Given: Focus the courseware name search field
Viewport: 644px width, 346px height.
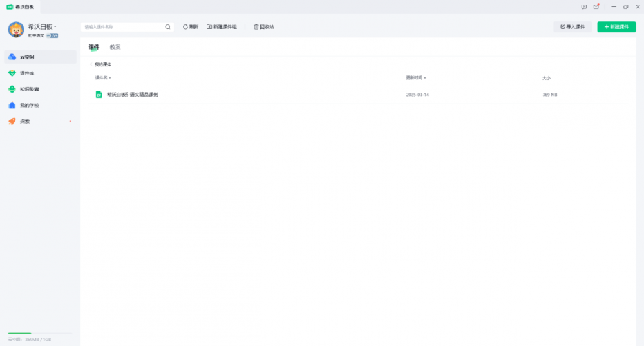Looking at the screenshot, I should (x=122, y=27).
